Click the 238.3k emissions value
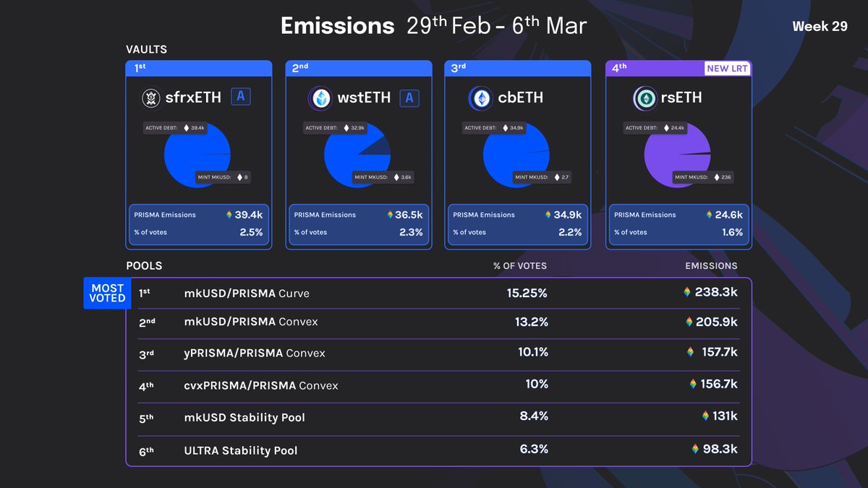 click(x=716, y=293)
